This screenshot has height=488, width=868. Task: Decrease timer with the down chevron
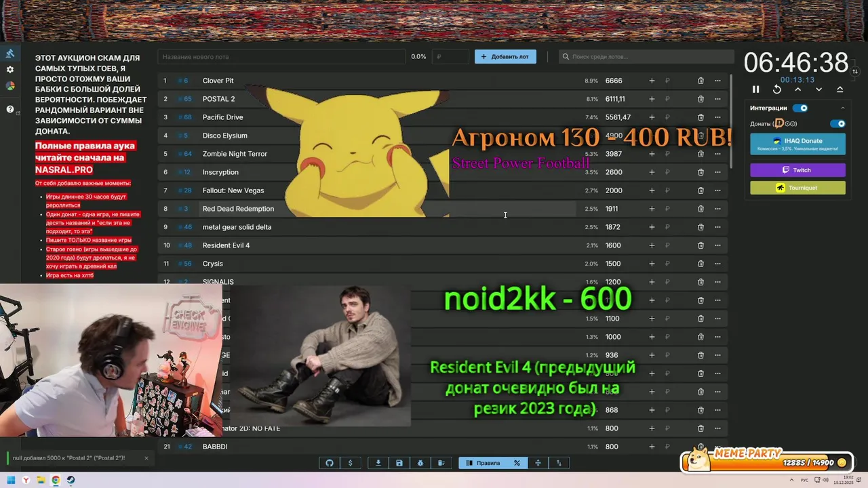click(819, 89)
